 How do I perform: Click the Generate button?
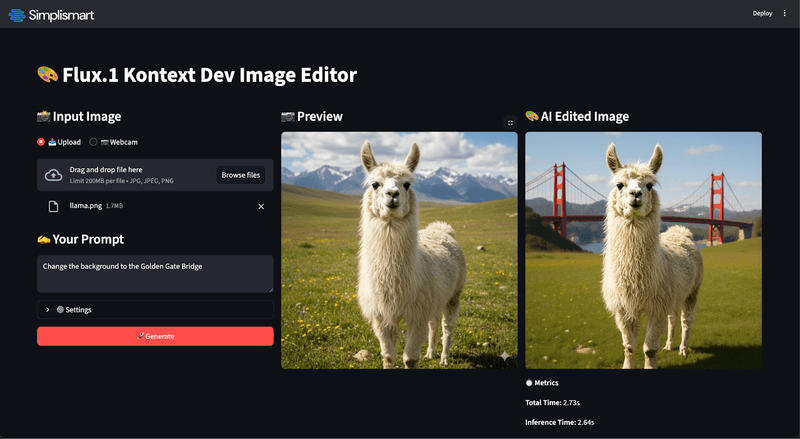[x=155, y=336]
